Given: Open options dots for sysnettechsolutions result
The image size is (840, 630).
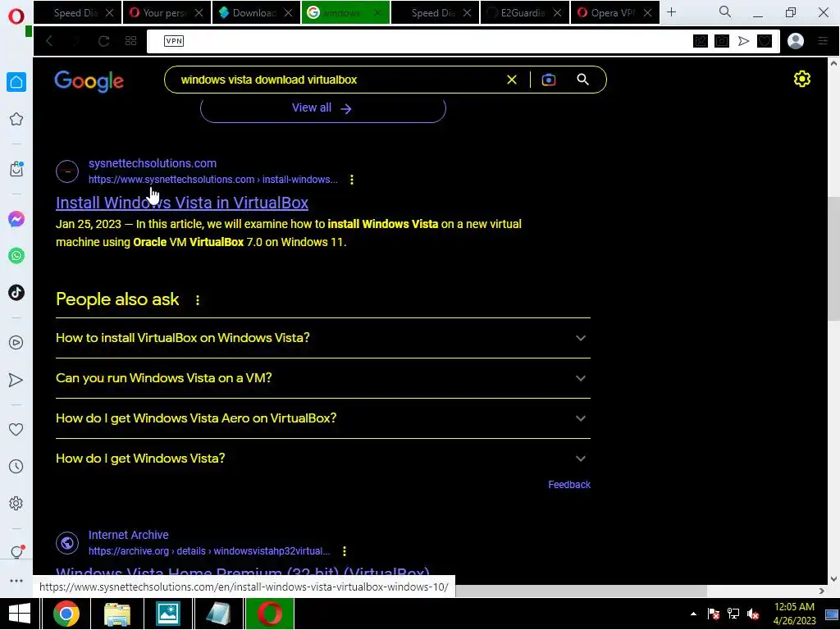Looking at the screenshot, I should pos(351,180).
